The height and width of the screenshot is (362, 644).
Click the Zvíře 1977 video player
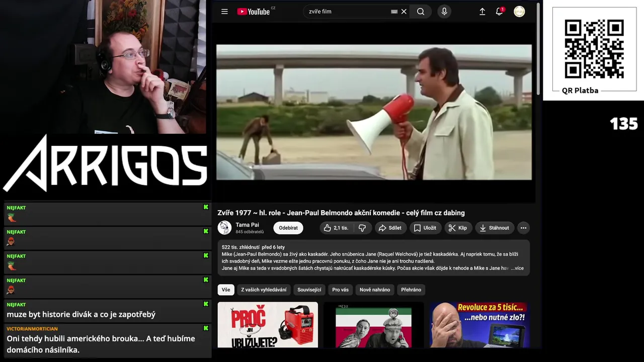(x=374, y=112)
